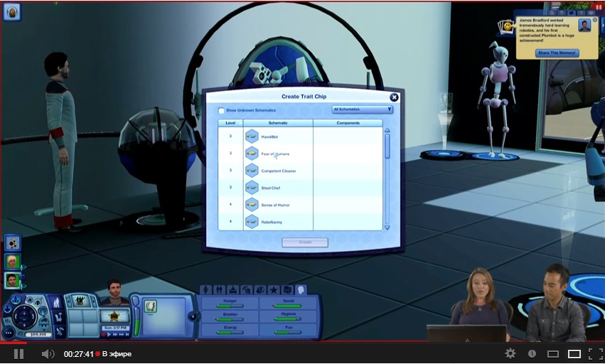This screenshot has height=364, width=605.
Task: Click the HandiBot trait chip icon
Action: [252, 136]
